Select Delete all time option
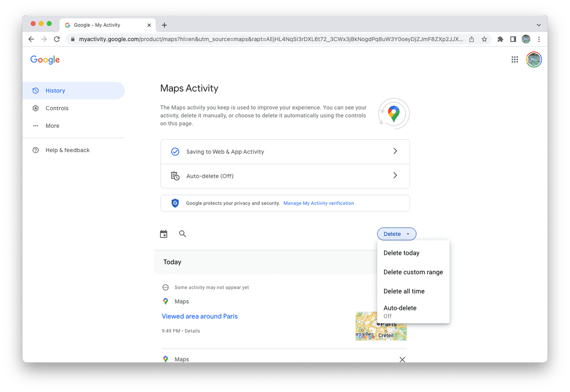 pyautogui.click(x=404, y=291)
